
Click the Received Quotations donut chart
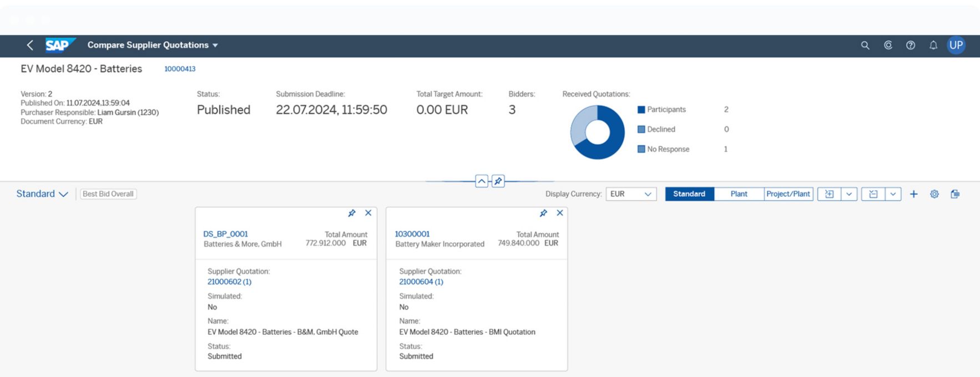click(597, 133)
